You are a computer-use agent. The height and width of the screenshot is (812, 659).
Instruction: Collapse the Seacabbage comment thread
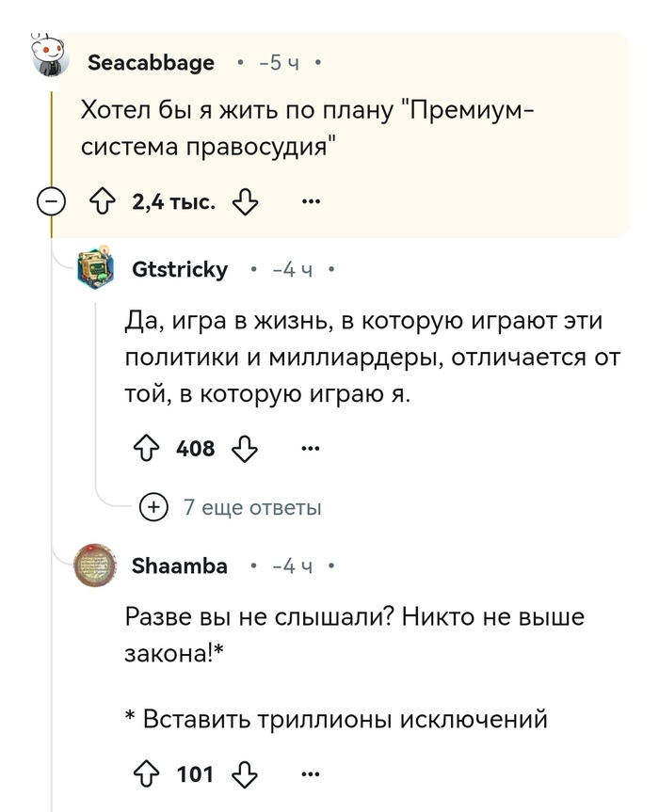tap(53, 202)
